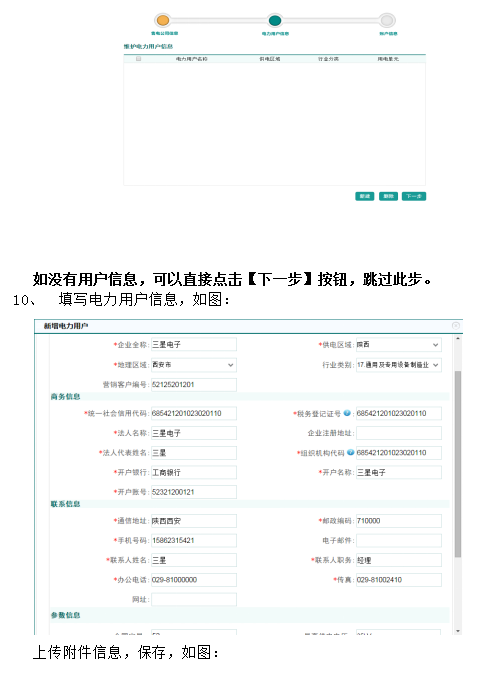The width and height of the screenshot is (503, 678).
Task: Tick the select-all checkbox in the user table header
Action: pyautogui.click(x=138, y=58)
